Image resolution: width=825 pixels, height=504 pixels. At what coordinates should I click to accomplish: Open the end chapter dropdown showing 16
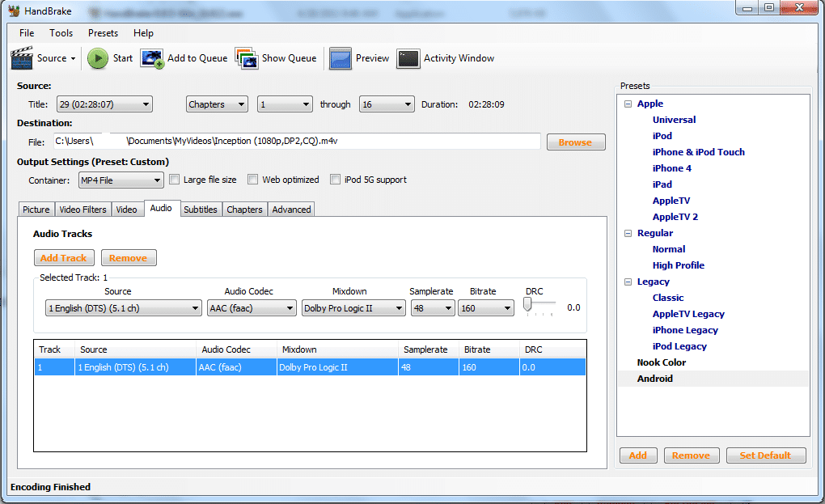[387, 104]
